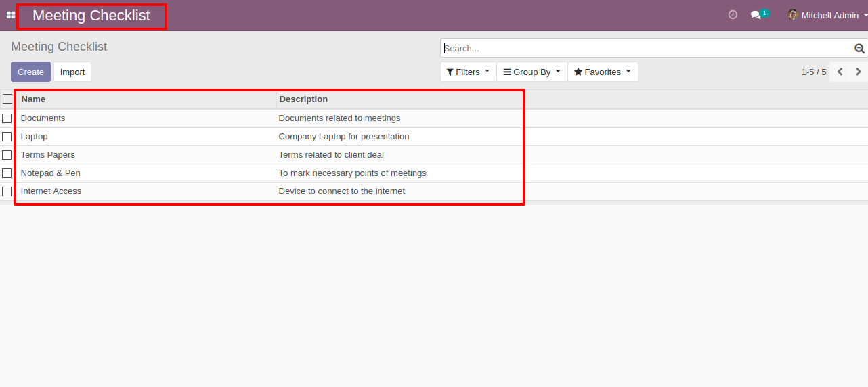Click the Import button
Image resolution: width=868 pixels, height=387 pixels.
point(72,72)
